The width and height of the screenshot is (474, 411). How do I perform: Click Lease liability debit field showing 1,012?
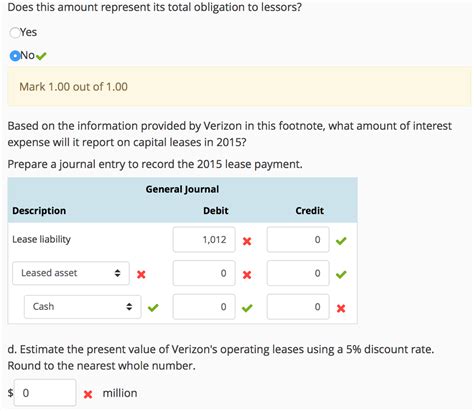click(204, 239)
